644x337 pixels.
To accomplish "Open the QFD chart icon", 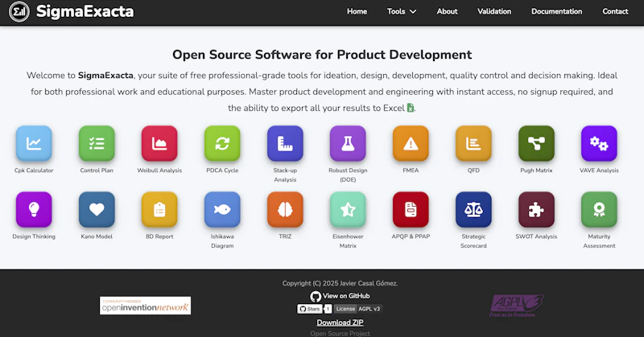I will point(473,143).
